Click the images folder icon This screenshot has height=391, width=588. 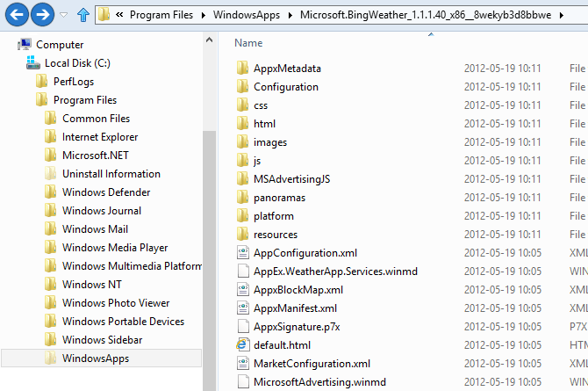(242, 141)
